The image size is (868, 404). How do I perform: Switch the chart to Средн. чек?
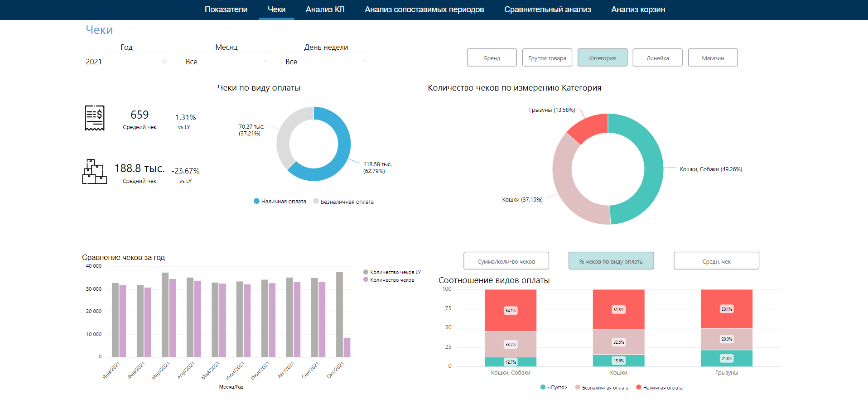pos(716,261)
